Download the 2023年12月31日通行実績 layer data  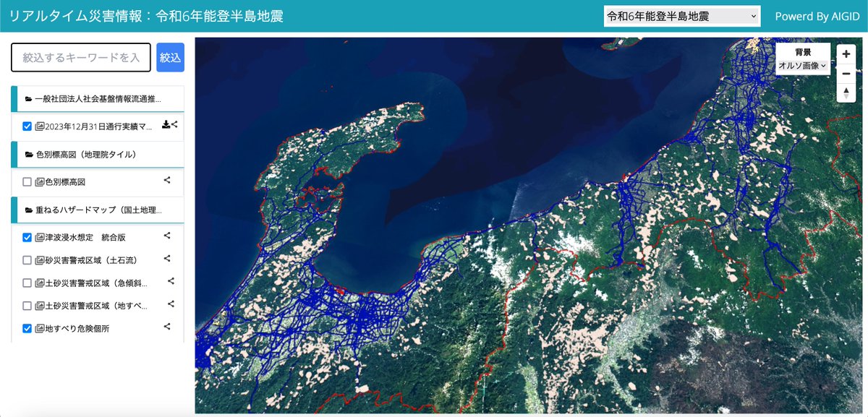(166, 125)
